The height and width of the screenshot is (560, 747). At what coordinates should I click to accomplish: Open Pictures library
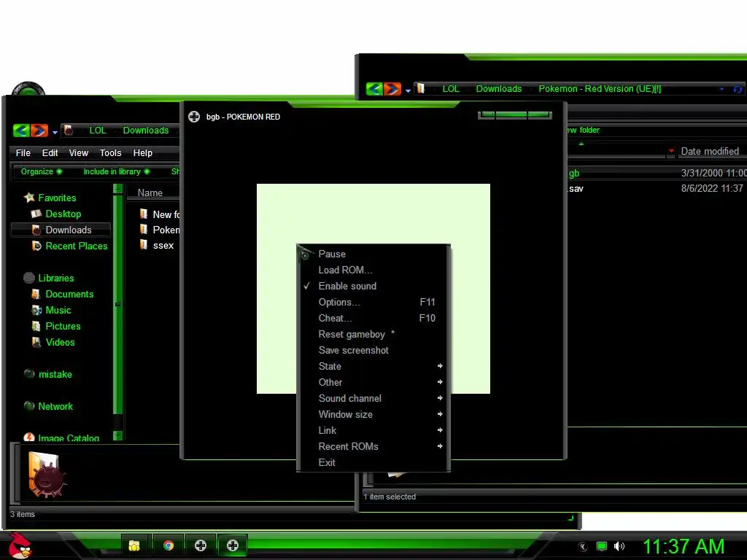63,326
